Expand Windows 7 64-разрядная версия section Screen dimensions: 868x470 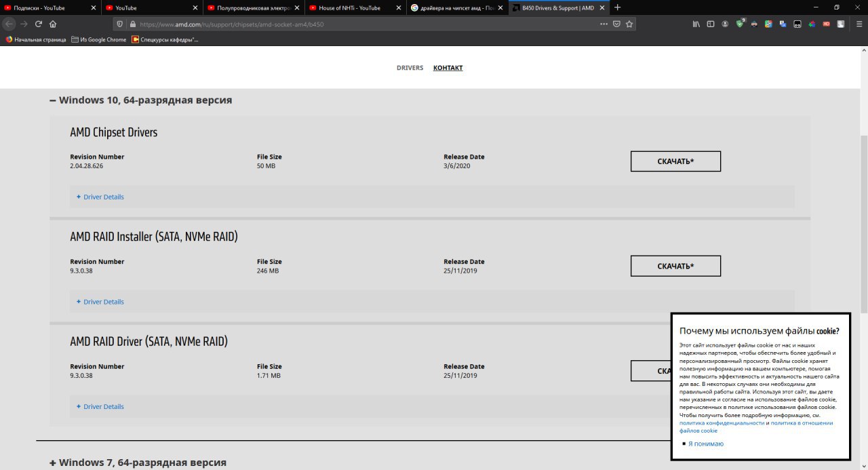138,463
